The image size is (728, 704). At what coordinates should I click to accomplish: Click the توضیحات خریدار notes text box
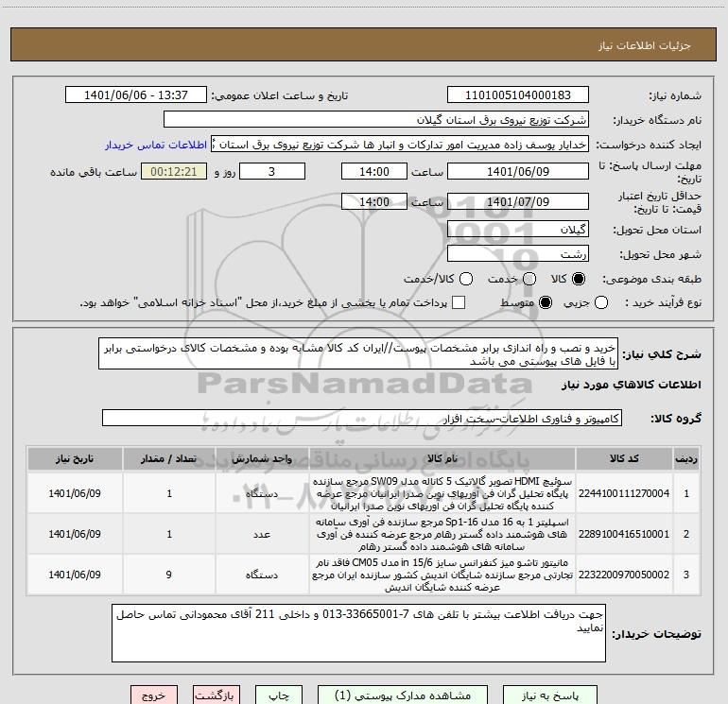click(x=358, y=633)
